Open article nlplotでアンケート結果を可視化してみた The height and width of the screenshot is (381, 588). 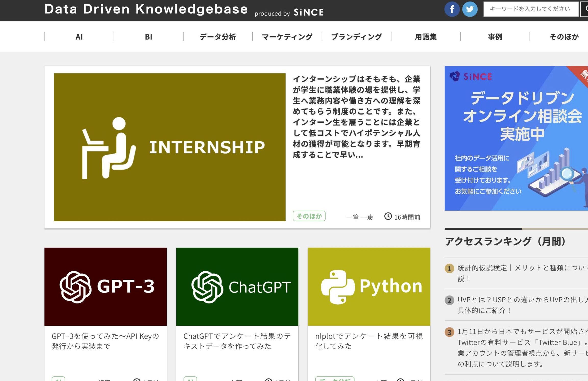369,341
